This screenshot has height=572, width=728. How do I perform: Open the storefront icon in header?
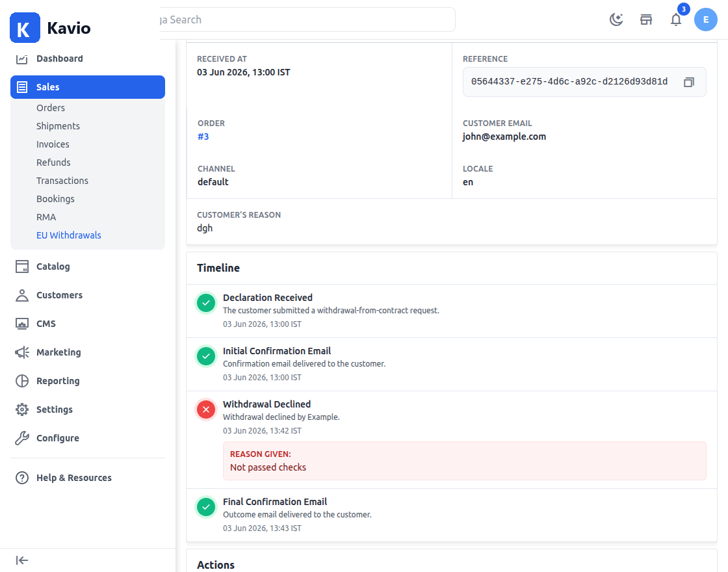pyautogui.click(x=646, y=19)
